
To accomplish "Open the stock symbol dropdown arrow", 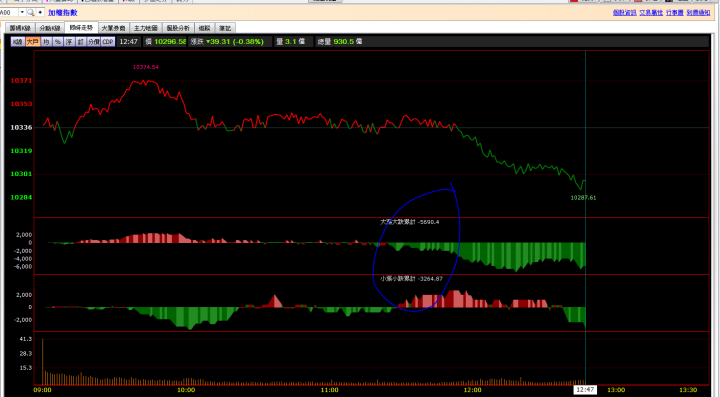I will coord(22,12).
